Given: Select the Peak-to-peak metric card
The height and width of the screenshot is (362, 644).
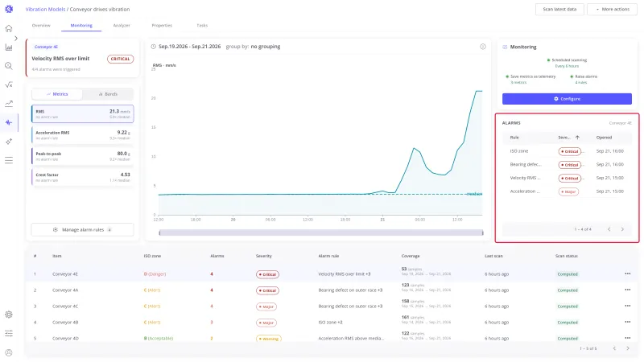Looking at the screenshot, I should [x=83, y=156].
